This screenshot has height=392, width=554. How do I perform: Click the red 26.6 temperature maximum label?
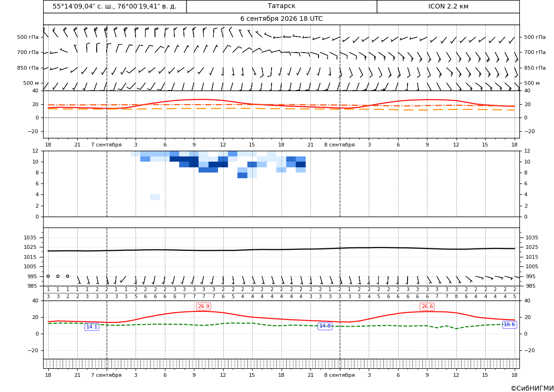(x=427, y=306)
